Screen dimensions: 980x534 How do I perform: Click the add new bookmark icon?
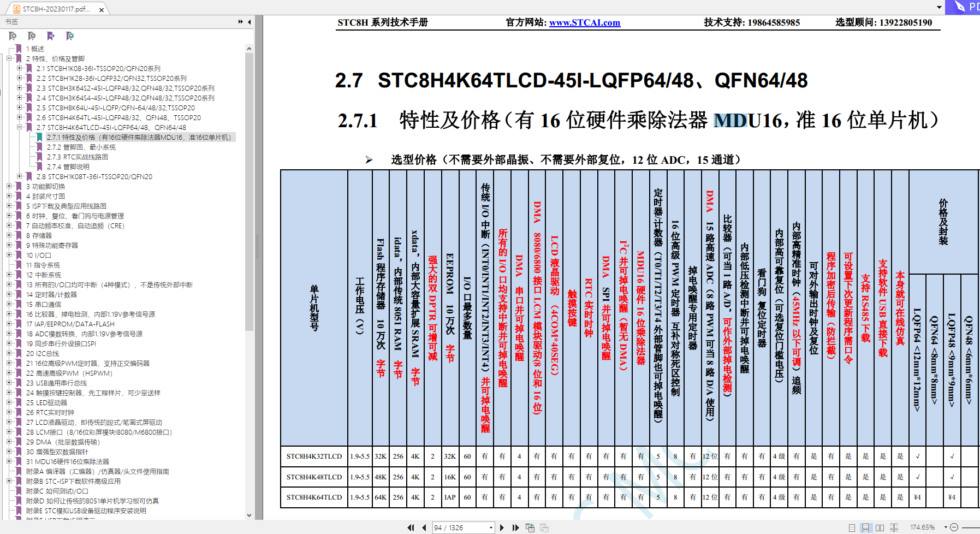click(x=32, y=36)
